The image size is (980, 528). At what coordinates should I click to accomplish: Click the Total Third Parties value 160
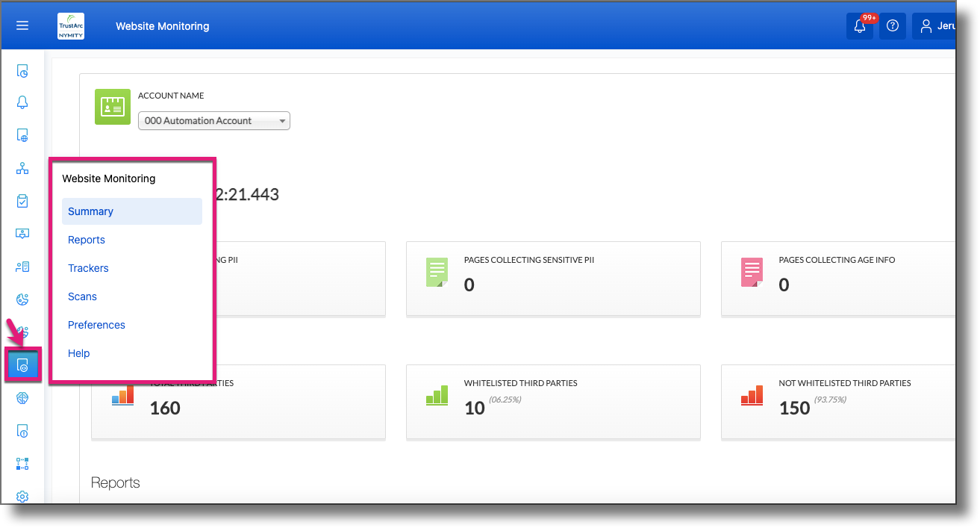click(x=165, y=408)
